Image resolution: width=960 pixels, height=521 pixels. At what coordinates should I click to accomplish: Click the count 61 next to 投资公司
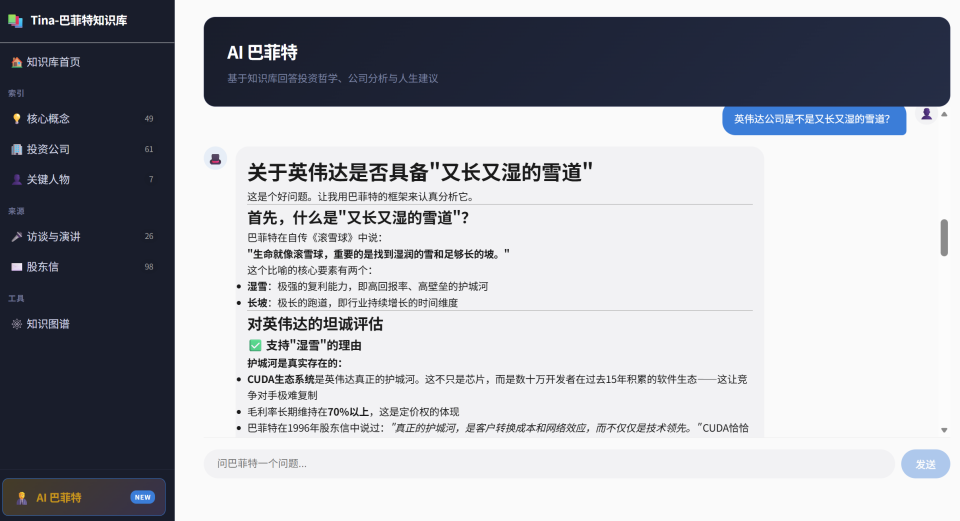149,149
